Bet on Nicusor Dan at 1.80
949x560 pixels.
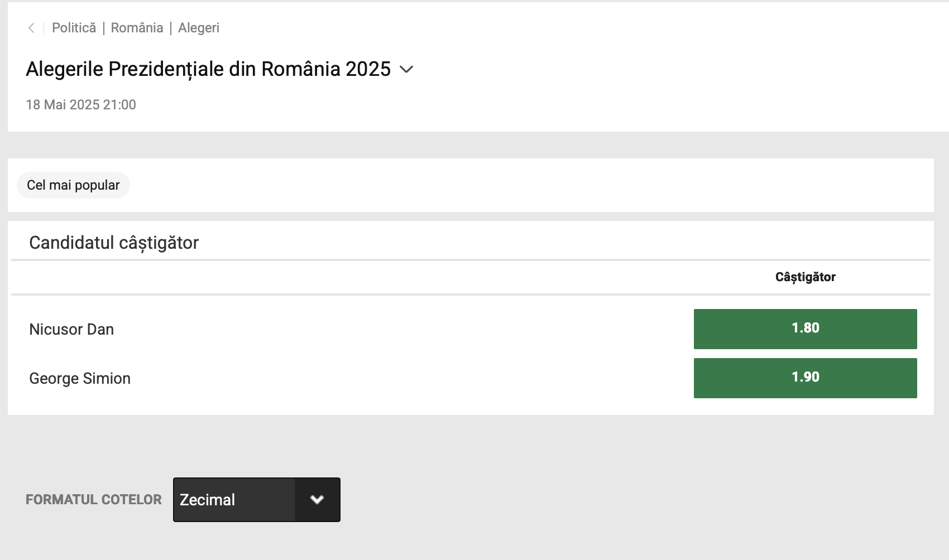[805, 329]
